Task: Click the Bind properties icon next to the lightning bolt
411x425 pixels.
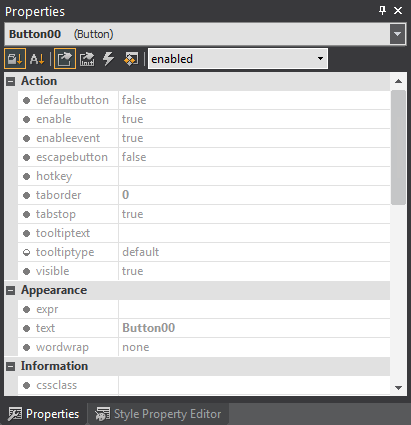Action: 131,59
